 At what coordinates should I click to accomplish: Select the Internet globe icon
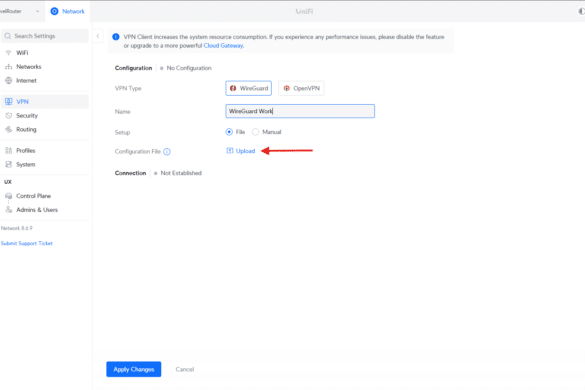coord(8,81)
